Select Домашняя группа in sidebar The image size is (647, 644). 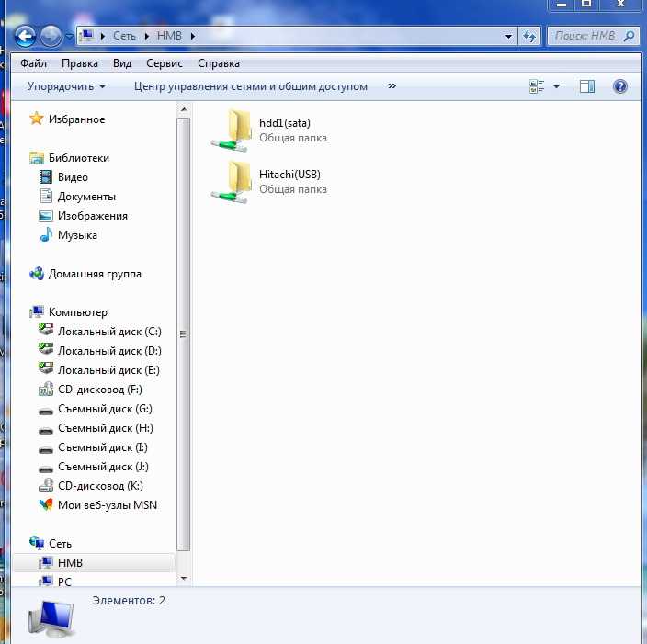(95, 274)
